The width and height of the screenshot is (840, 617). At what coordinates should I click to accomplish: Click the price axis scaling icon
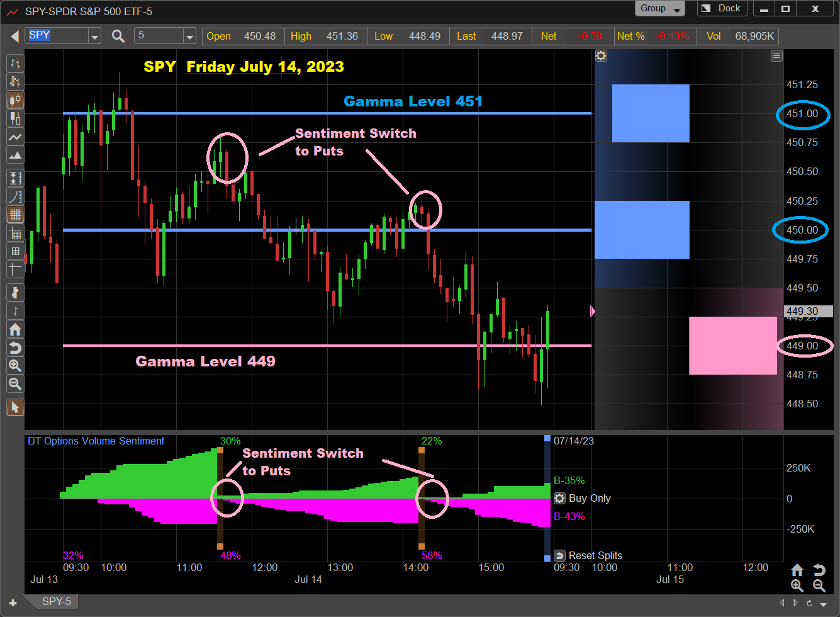point(15,196)
